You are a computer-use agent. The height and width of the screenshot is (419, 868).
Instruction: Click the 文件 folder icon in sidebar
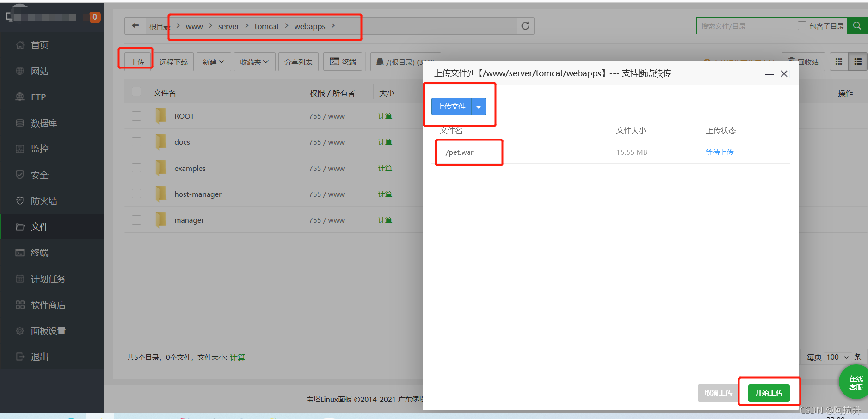click(x=20, y=227)
